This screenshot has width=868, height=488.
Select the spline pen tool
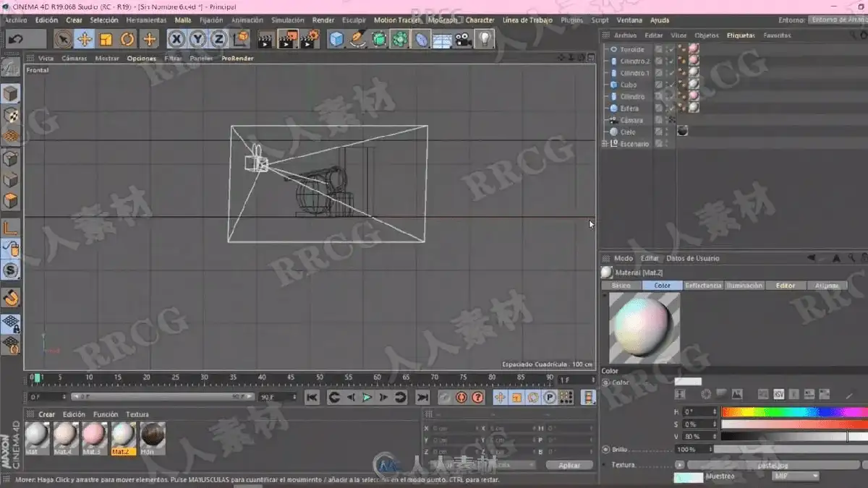point(357,39)
